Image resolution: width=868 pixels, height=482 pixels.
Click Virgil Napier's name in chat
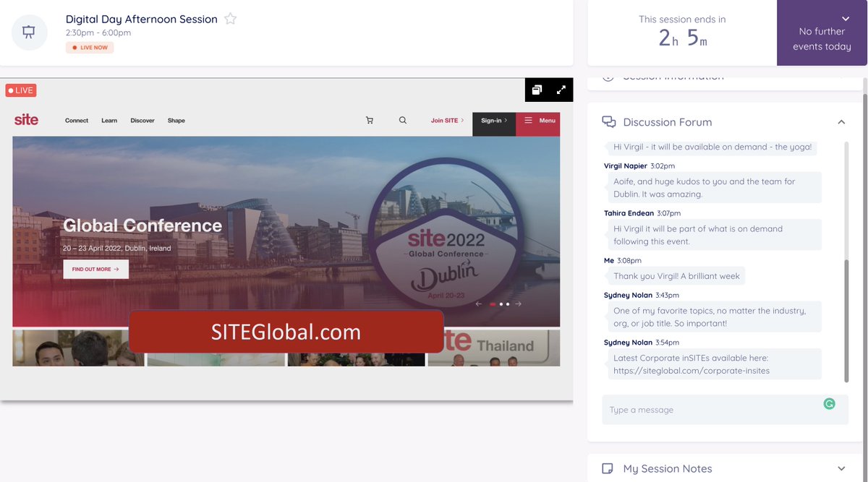click(626, 166)
